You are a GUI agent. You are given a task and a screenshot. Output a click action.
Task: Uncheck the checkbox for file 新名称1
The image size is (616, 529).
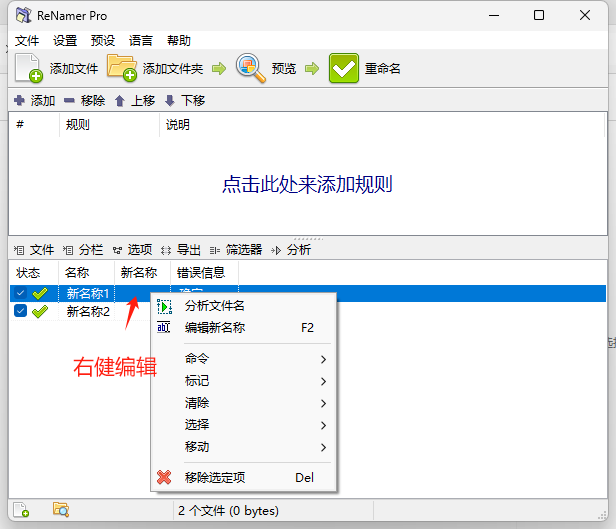pyautogui.click(x=20, y=293)
